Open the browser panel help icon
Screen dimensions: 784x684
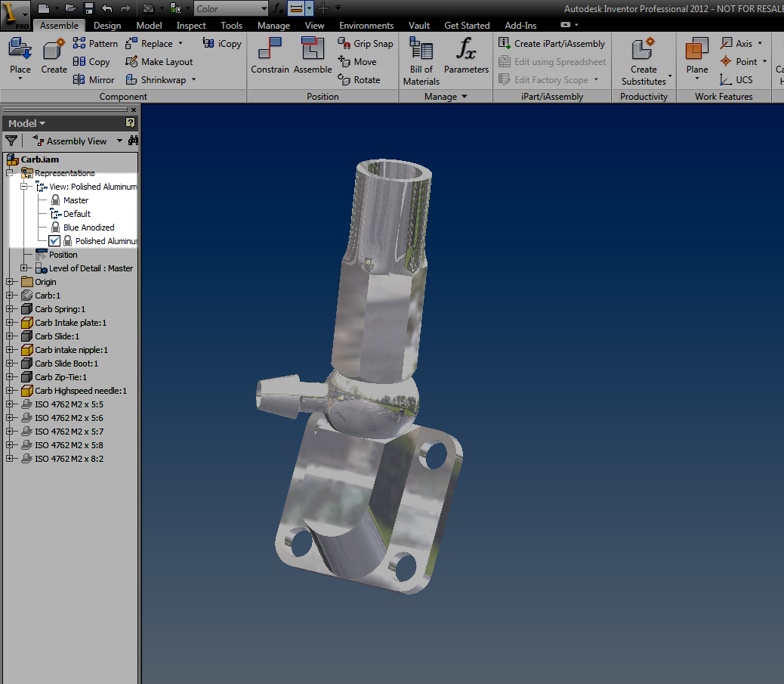[130, 122]
